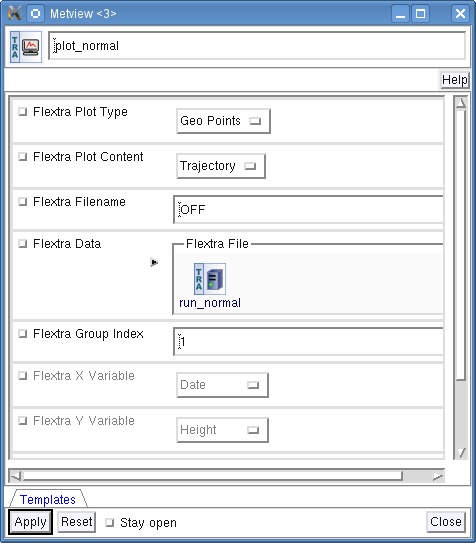Click the horizontal scrollbar thumb

point(212,477)
